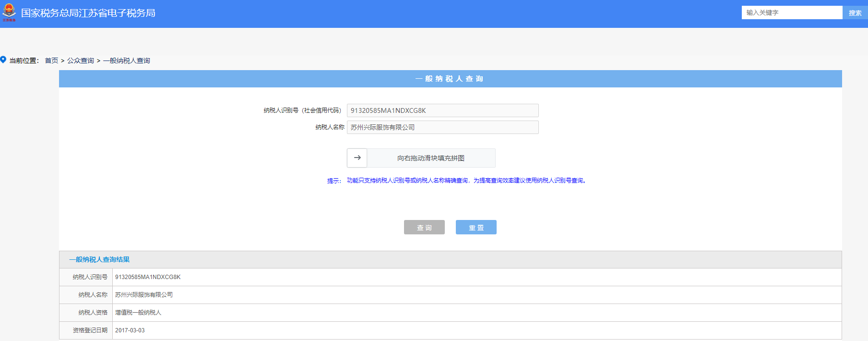This screenshot has width=868, height=341.
Task: Click the arrow handle of the puzzle slider
Action: (357, 158)
